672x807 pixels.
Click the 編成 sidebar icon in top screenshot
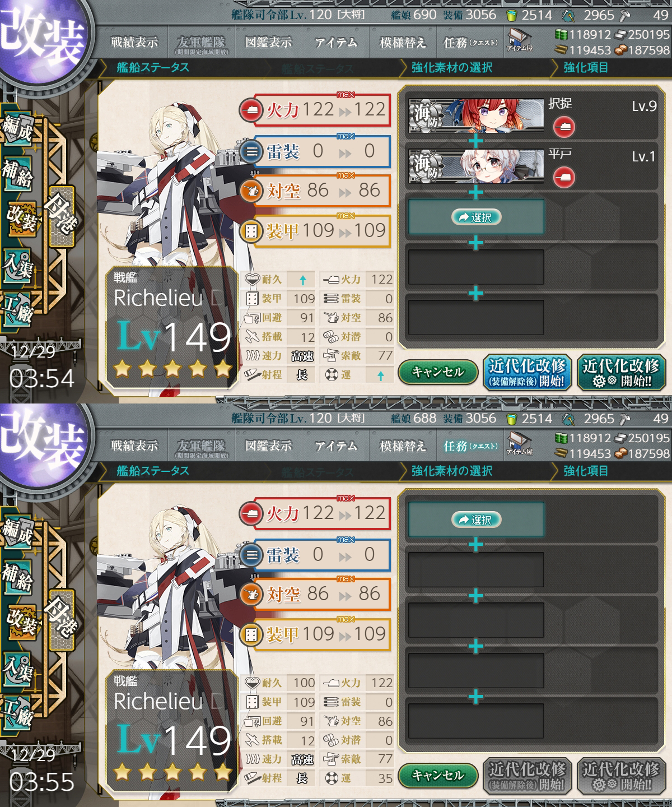(x=18, y=130)
